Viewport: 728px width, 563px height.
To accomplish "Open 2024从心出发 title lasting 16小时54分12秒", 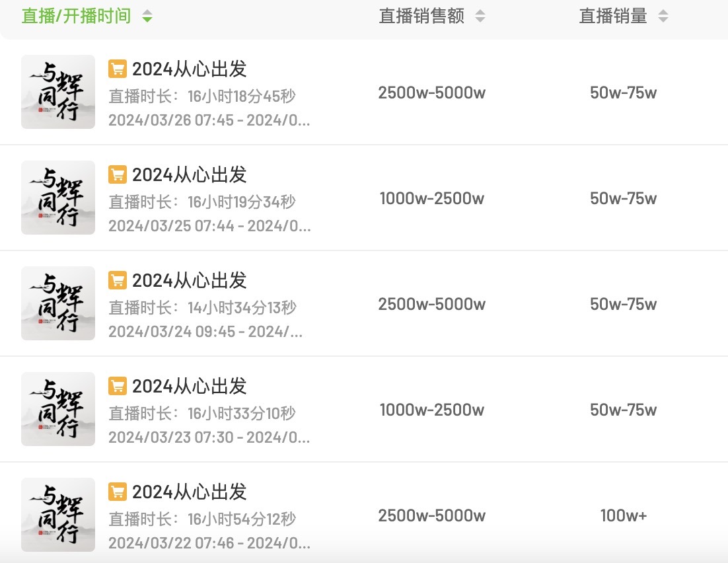I will coord(189,492).
